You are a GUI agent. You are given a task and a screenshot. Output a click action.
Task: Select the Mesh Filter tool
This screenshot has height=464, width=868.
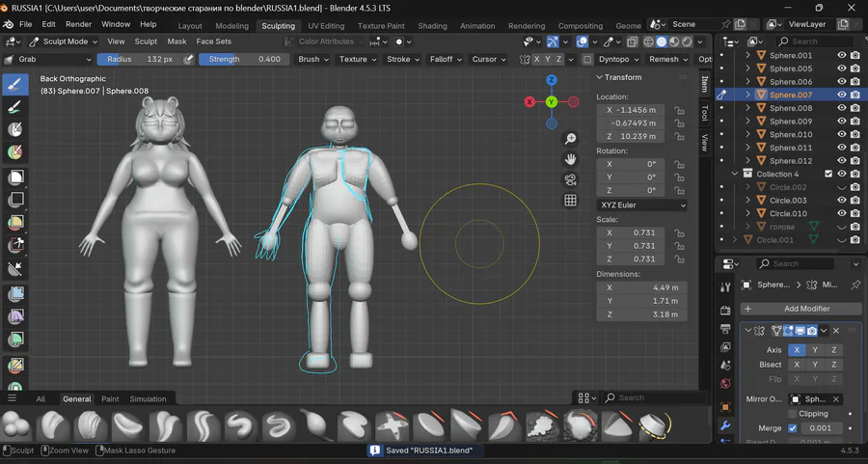pyautogui.click(x=15, y=293)
